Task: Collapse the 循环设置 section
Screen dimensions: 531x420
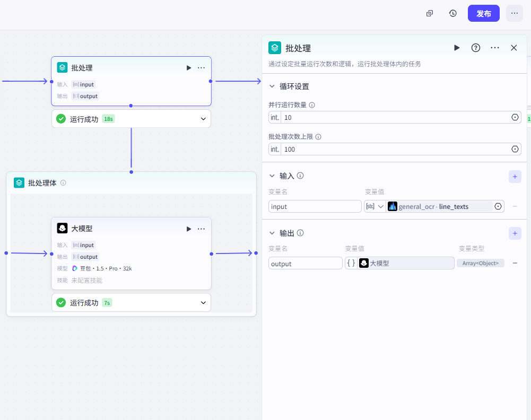Action: [272, 86]
